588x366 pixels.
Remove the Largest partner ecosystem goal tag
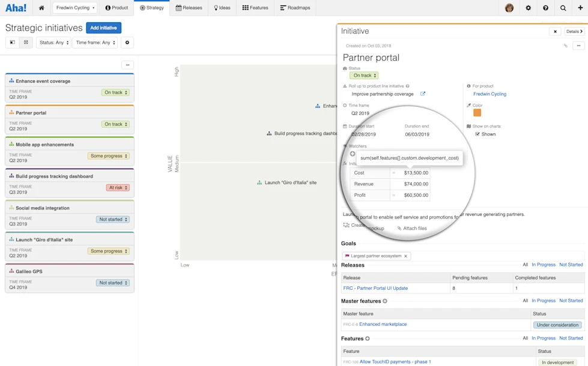pyautogui.click(x=406, y=256)
